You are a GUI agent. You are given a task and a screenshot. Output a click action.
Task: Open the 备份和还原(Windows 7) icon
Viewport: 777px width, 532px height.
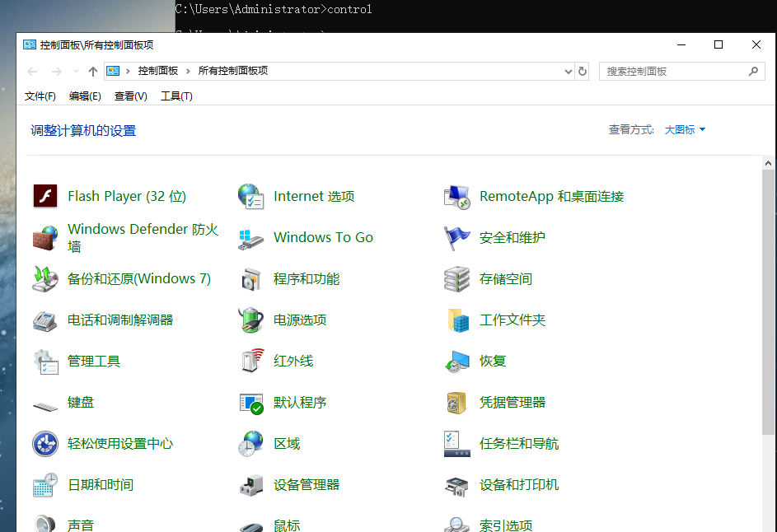(x=45, y=279)
